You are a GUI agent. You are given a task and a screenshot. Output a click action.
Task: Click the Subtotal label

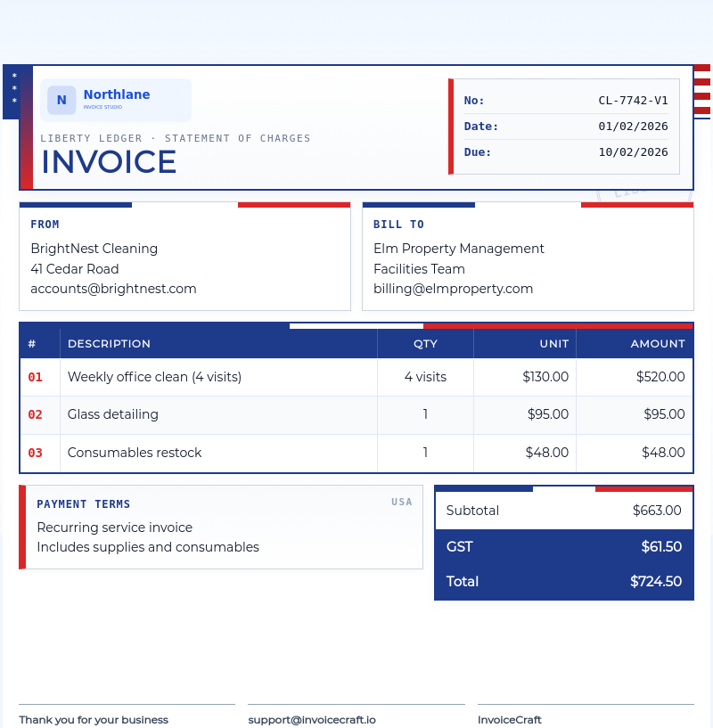[x=472, y=511]
